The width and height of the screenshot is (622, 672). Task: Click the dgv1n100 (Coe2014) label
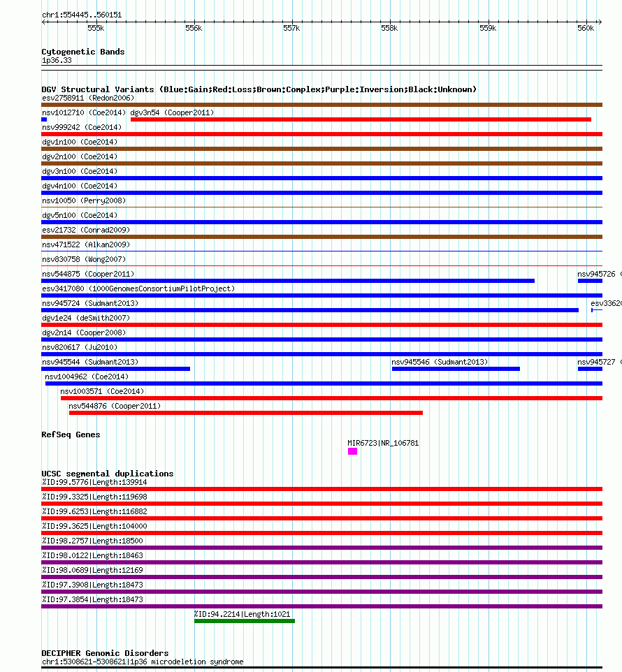(x=80, y=142)
